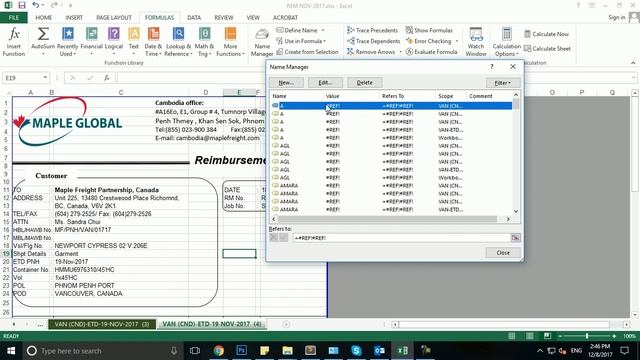Click the zoom slider in the status bar
The width and height of the screenshot is (640, 360).
(587, 336)
